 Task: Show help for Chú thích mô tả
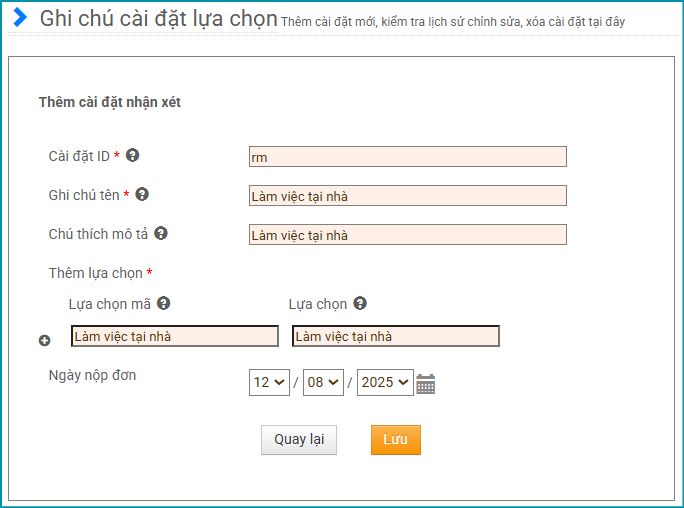[x=161, y=233]
